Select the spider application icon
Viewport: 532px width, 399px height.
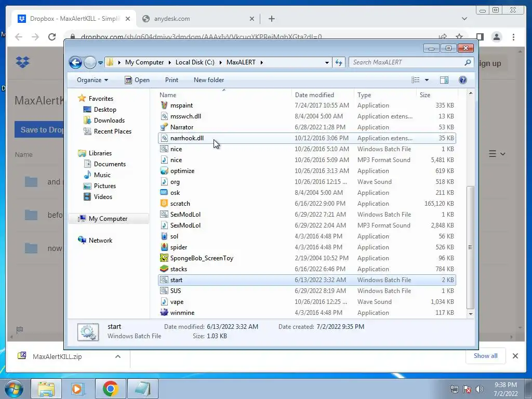[164, 247]
